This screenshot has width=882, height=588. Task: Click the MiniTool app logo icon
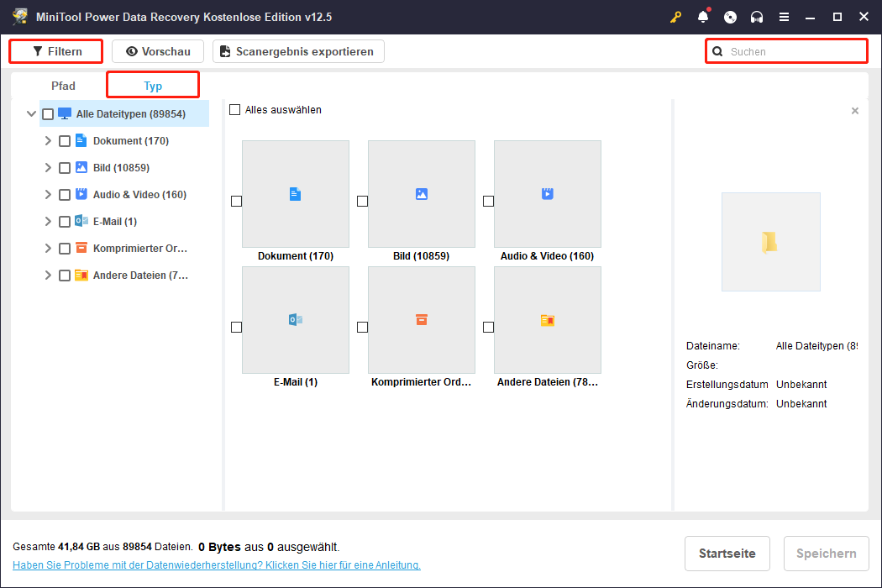20,16
